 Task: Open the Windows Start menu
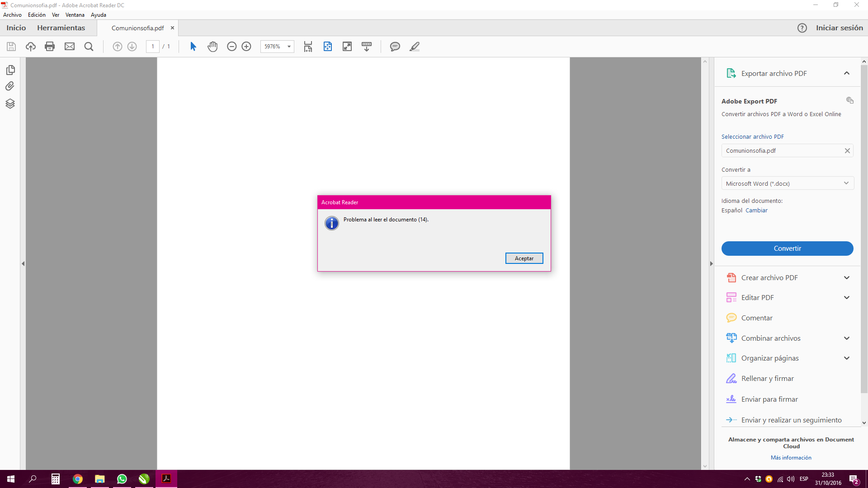pos(11,479)
